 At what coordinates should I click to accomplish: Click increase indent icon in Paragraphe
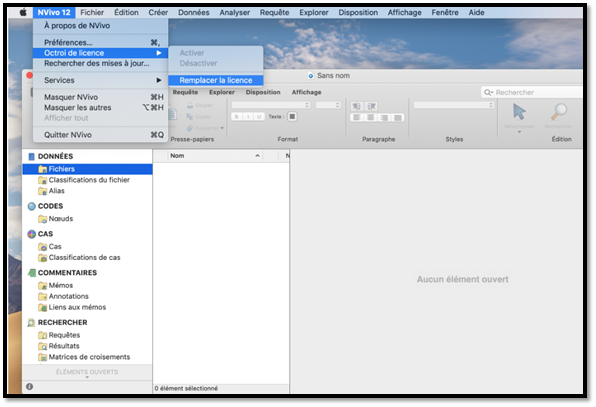(371, 106)
